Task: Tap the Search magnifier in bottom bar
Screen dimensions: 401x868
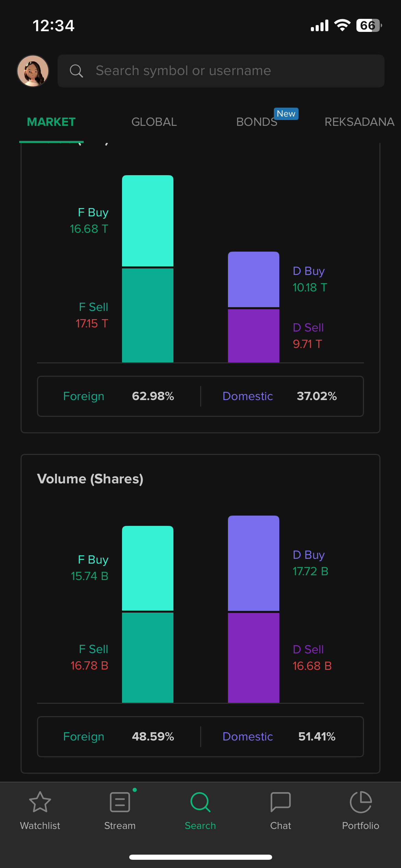Action: 200,802
